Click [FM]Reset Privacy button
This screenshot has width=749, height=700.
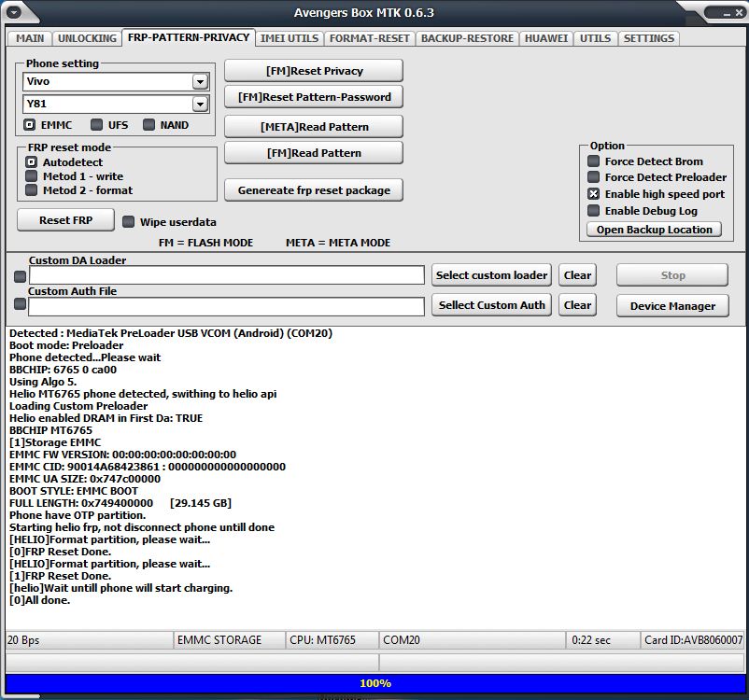tap(314, 71)
